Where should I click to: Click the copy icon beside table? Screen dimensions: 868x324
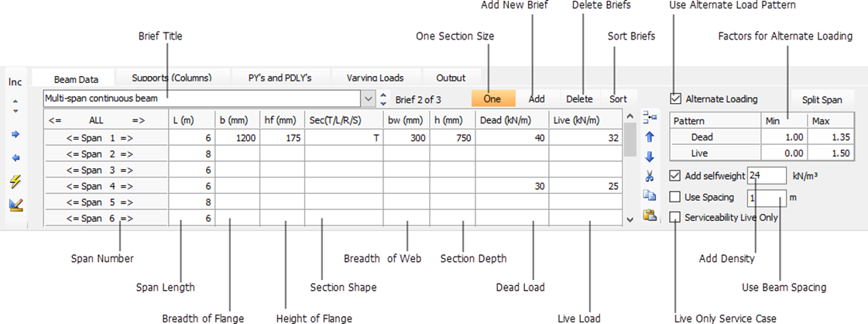[650, 195]
